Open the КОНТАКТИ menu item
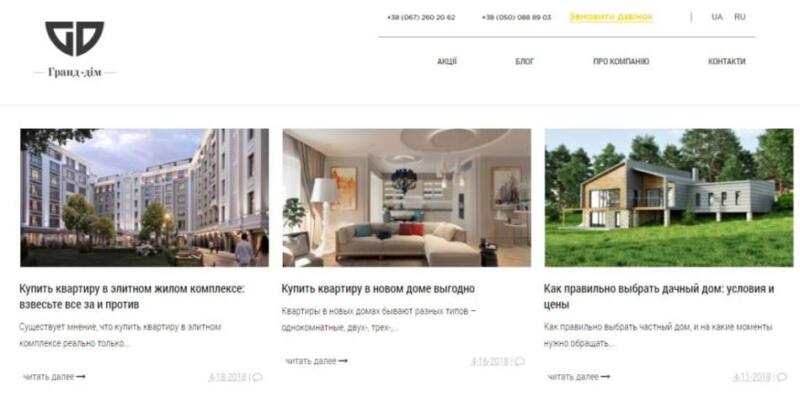Screen dimensions: 800x408 pos(727,61)
